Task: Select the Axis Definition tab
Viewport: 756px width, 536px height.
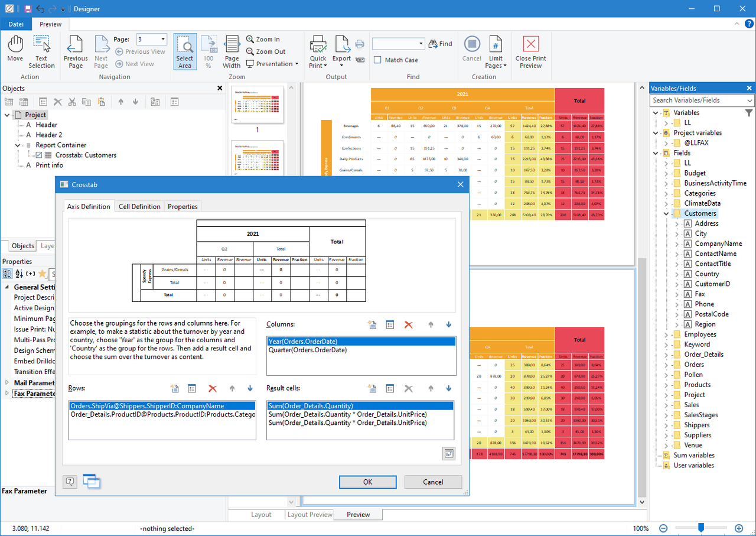Action: pyautogui.click(x=89, y=206)
